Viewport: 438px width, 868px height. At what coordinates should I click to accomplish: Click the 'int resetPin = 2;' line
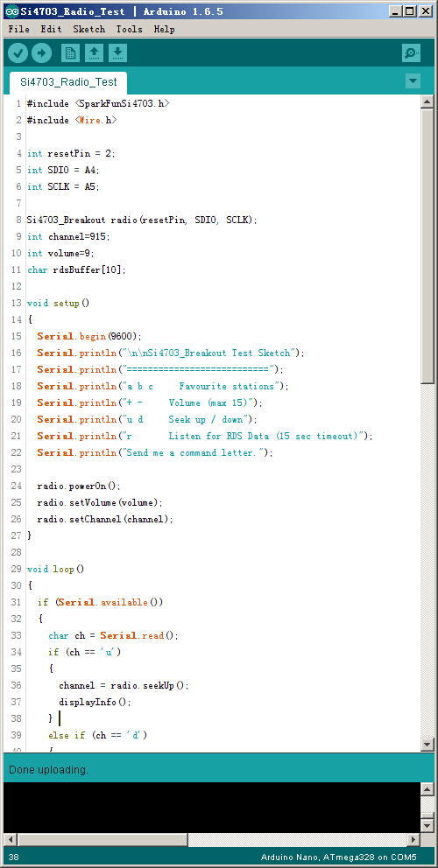coord(71,153)
